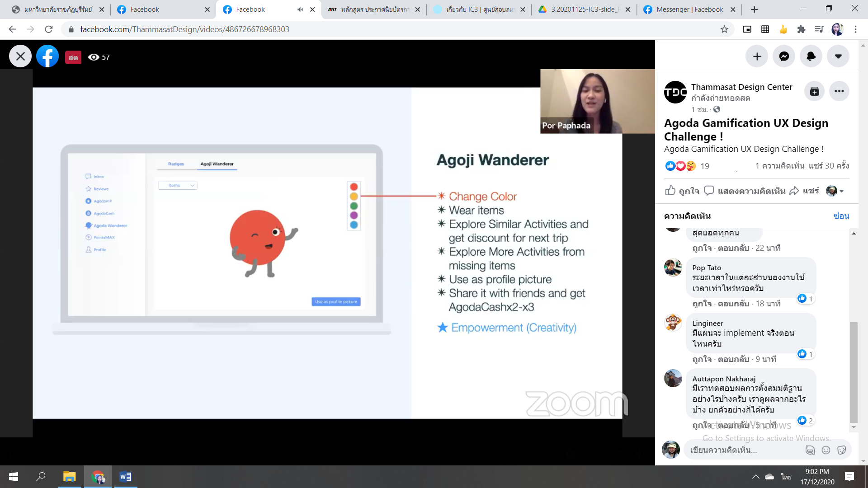The height and width of the screenshot is (488, 868).
Task: Switch to the IC3 tab
Action: pos(478,9)
